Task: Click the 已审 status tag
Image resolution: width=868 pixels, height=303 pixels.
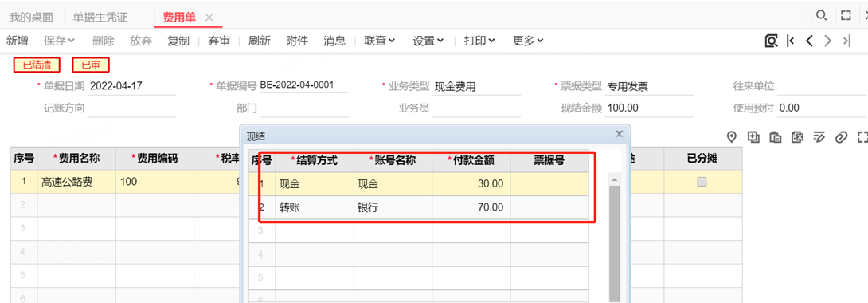Action: [91, 65]
